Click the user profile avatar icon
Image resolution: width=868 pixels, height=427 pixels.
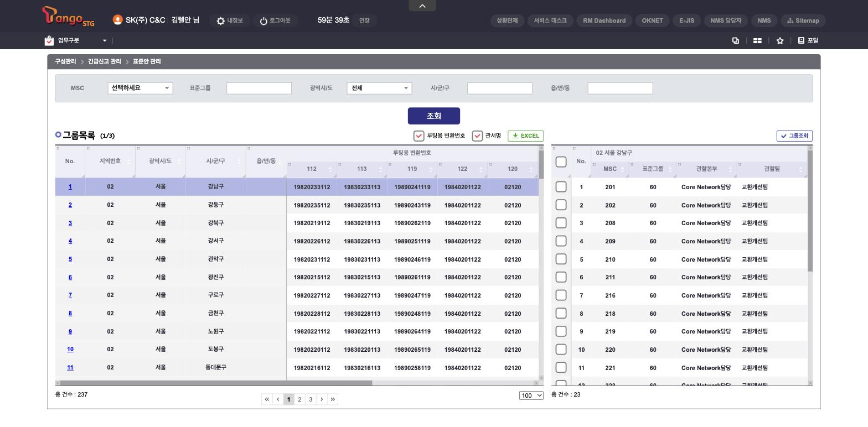tap(117, 20)
